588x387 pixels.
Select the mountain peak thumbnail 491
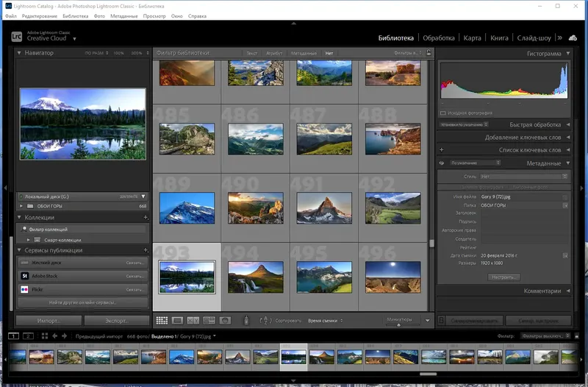click(324, 208)
